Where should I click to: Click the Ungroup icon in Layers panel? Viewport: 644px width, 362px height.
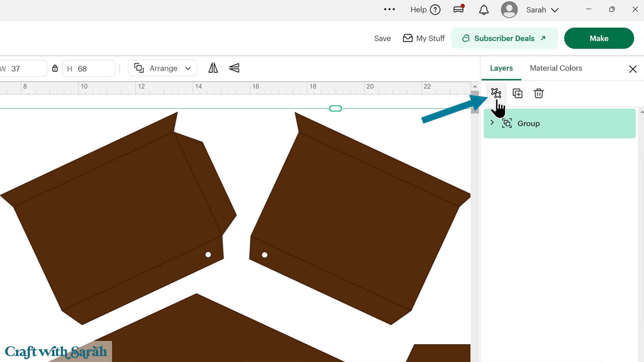click(x=496, y=93)
